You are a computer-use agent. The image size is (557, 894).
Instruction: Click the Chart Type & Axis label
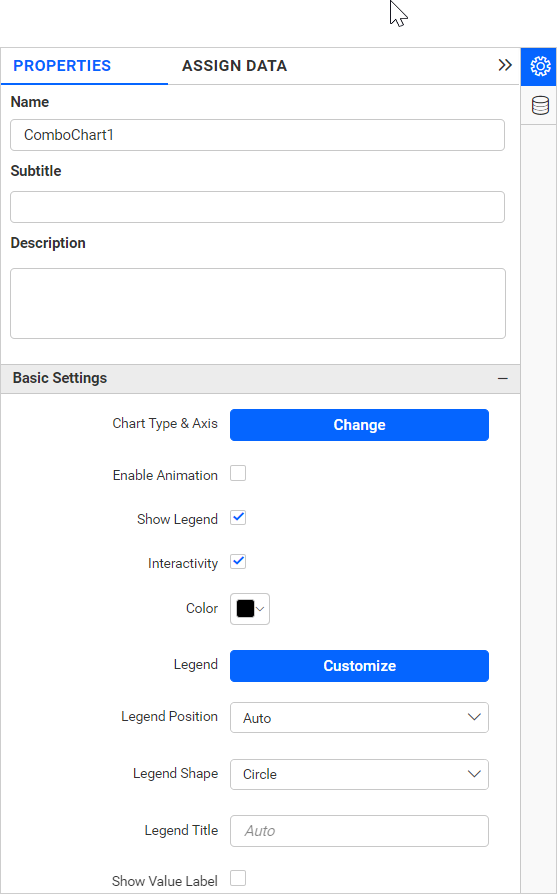[165, 424]
